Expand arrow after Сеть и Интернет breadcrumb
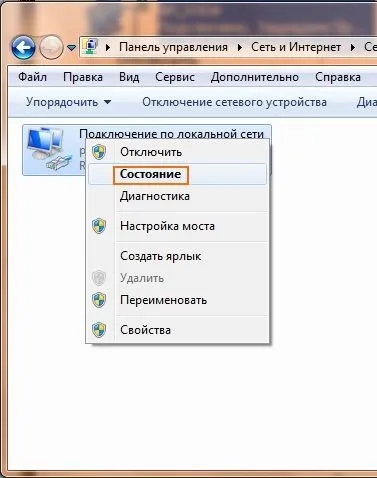377x478 pixels. pyautogui.click(x=353, y=48)
